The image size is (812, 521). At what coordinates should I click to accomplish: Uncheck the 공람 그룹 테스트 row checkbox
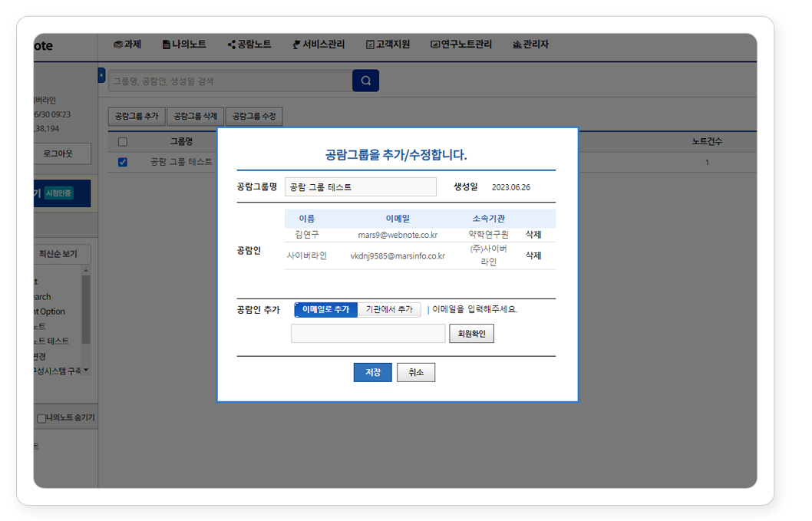click(123, 162)
